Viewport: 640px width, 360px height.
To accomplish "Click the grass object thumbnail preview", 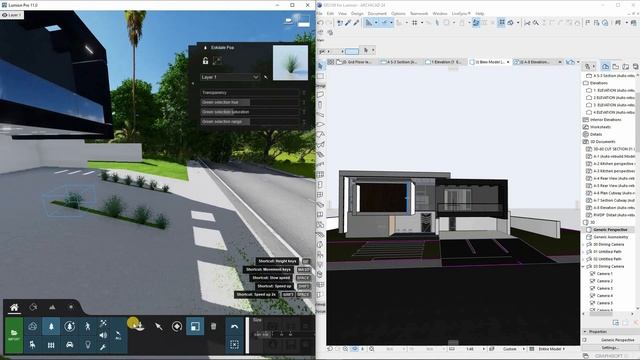I will pos(290,62).
